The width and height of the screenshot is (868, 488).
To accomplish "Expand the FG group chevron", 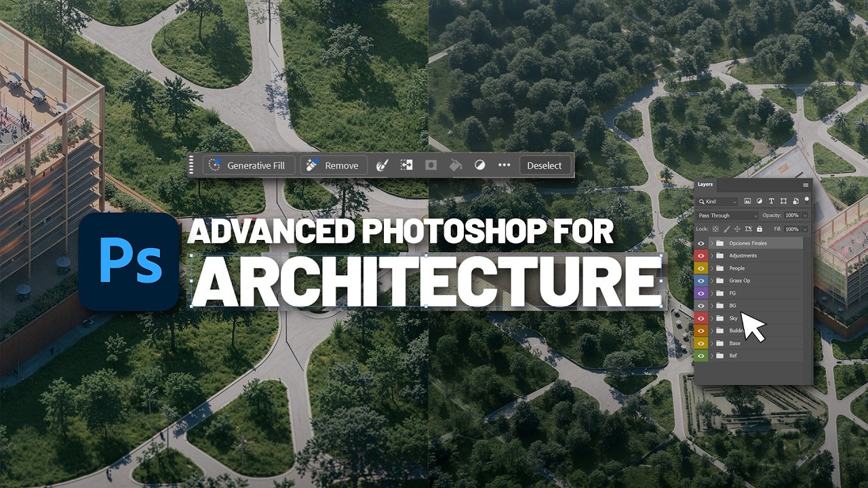I will coord(712,293).
